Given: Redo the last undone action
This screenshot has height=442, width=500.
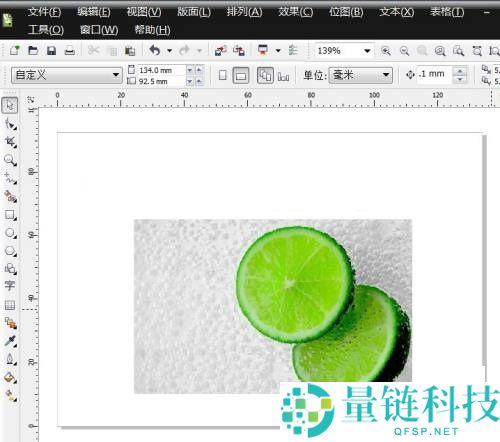Looking at the screenshot, I should coord(184,51).
